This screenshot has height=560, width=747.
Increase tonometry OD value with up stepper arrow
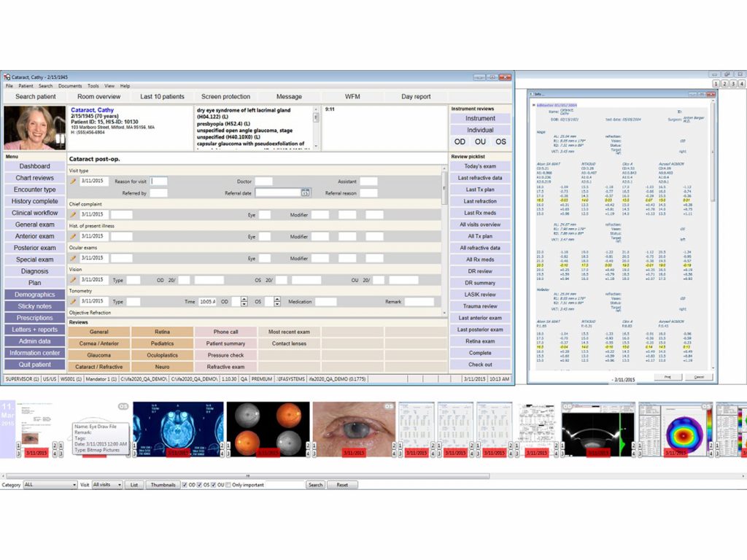(x=244, y=299)
